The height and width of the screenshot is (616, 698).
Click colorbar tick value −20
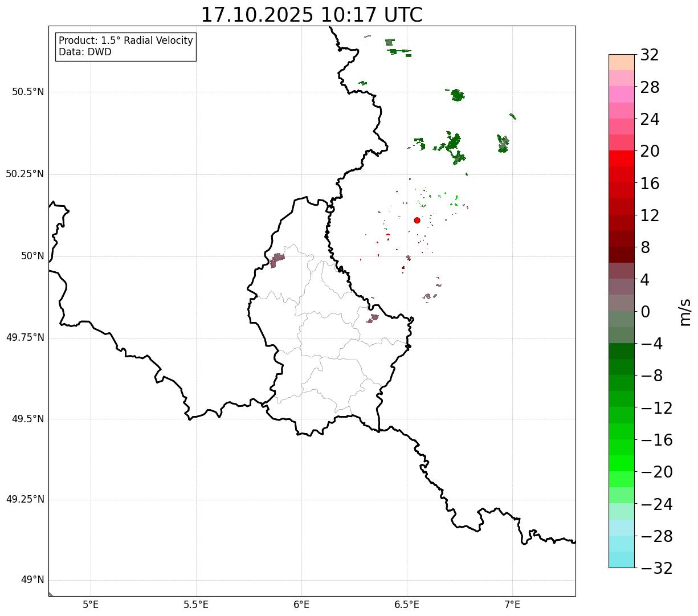[x=656, y=472]
